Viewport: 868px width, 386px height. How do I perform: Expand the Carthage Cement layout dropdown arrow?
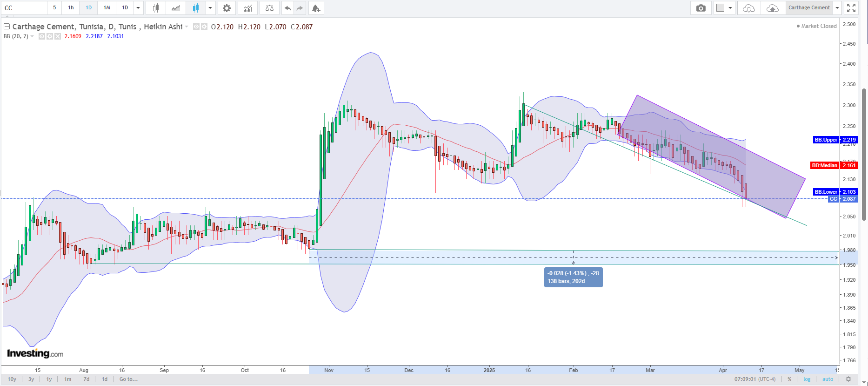click(x=837, y=8)
